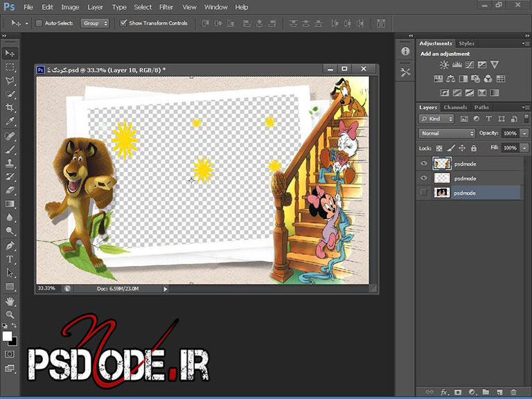Toggle Lock image pixels brush icon
The height and width of the screenshot is (399, 532).
pos(450,148)
